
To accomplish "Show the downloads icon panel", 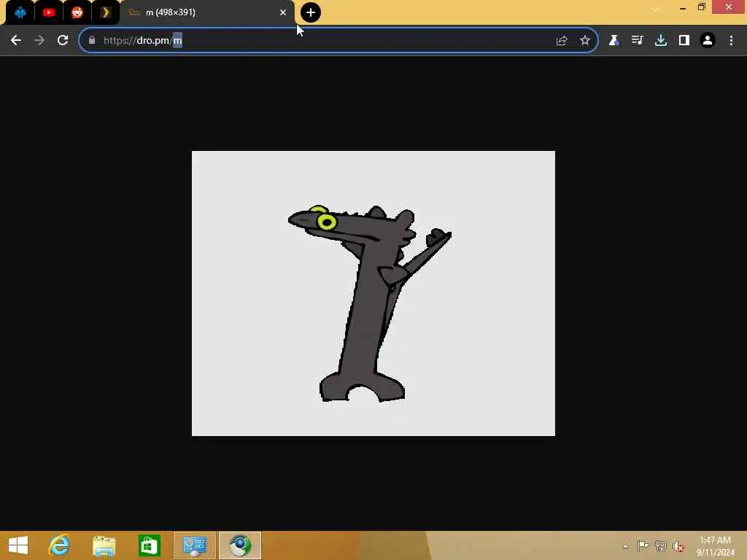I will click(x=661, y=41).
